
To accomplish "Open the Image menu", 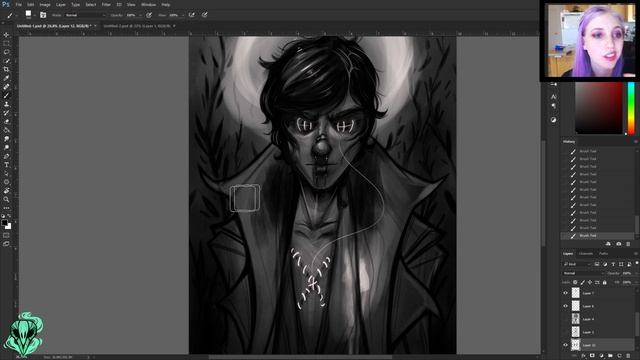I will (x=45, y=4).
